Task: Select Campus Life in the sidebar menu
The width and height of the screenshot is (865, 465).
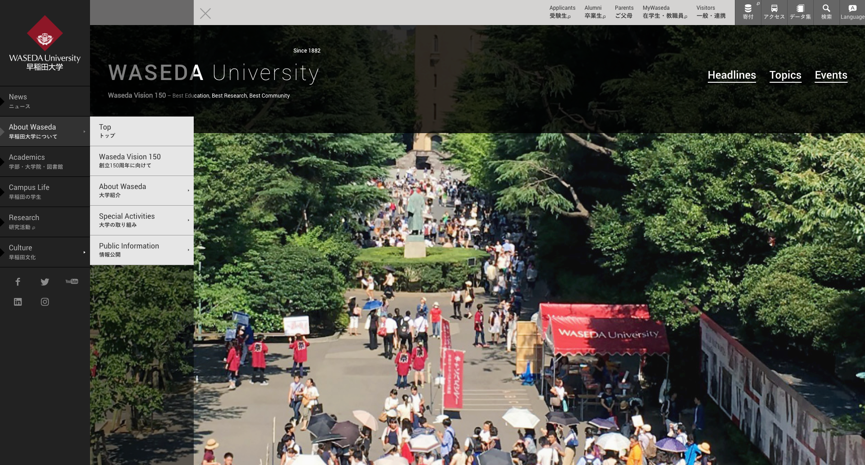Action: 45,191
